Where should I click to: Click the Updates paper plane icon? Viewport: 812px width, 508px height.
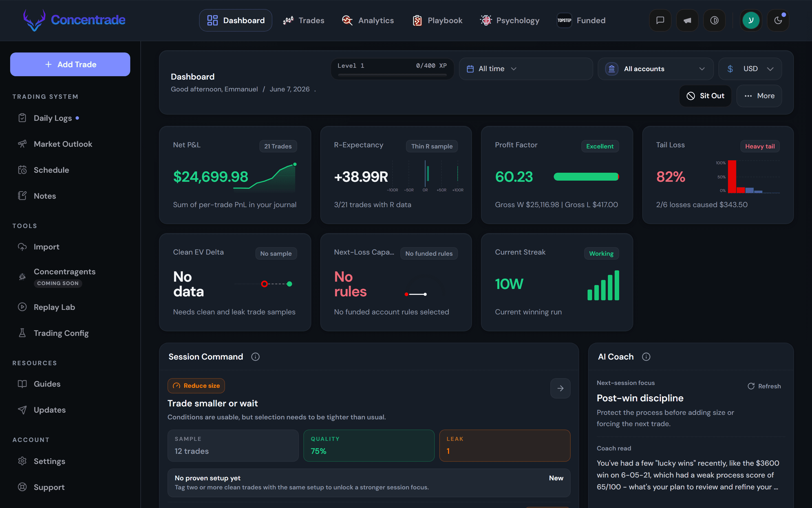click(22, 410)
